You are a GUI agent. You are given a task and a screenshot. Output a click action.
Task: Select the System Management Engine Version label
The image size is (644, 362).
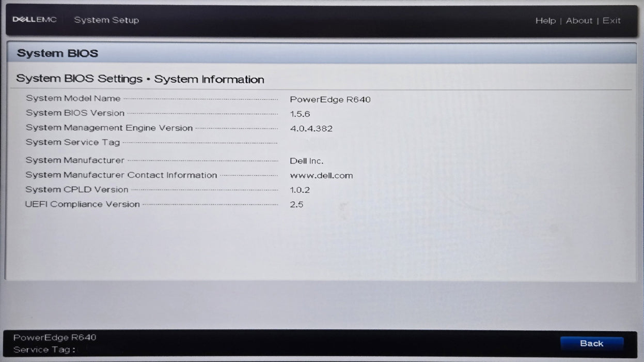(x=109, y=128)
